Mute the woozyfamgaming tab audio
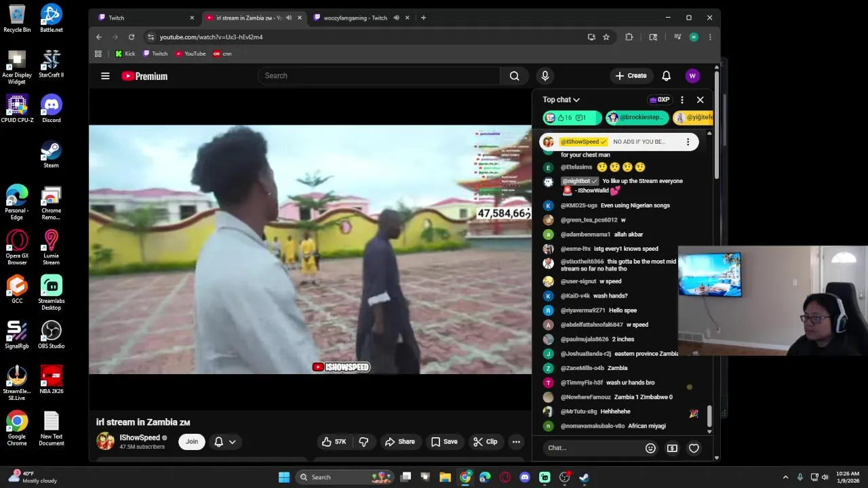 (x=396, y=18)
